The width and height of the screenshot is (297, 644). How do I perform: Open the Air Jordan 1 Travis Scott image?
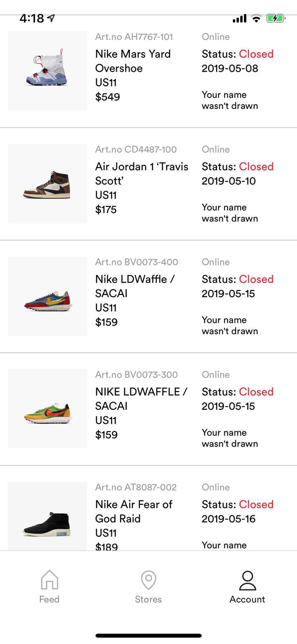(47, 183)
